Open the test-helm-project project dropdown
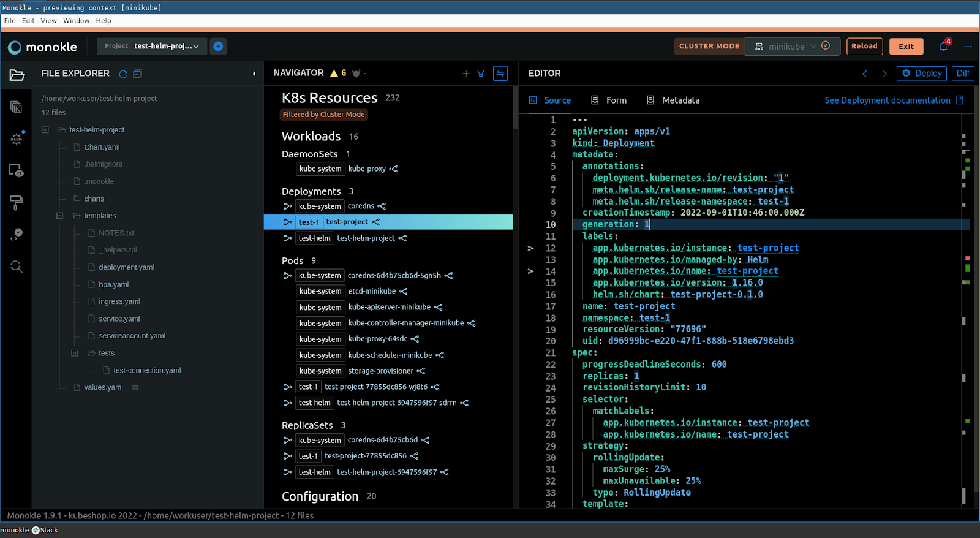 pyautogui.click(x=165, y=47)
